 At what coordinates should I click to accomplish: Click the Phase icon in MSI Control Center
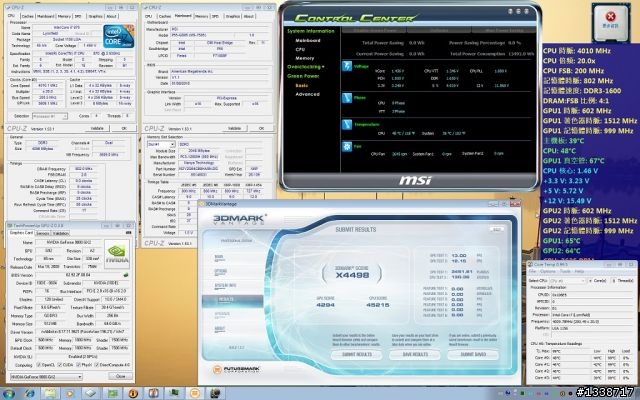[x=347, y=98]
